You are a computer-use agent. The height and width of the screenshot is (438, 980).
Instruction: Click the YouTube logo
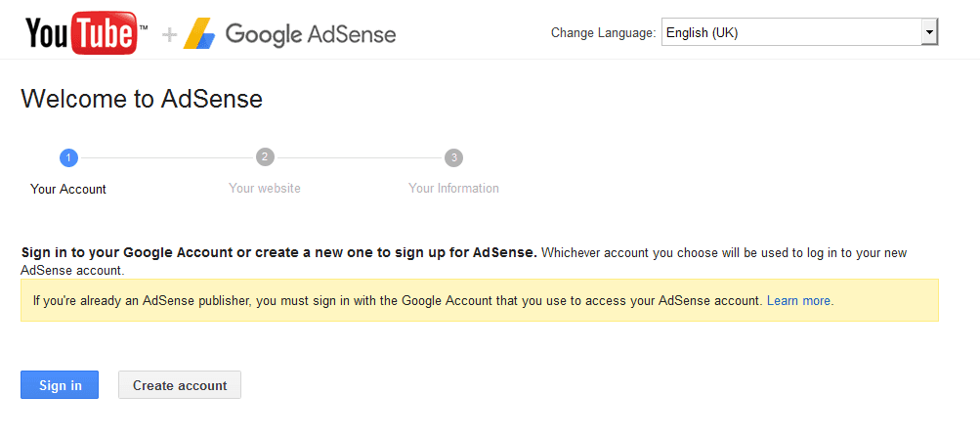click(x=86, y=33)
